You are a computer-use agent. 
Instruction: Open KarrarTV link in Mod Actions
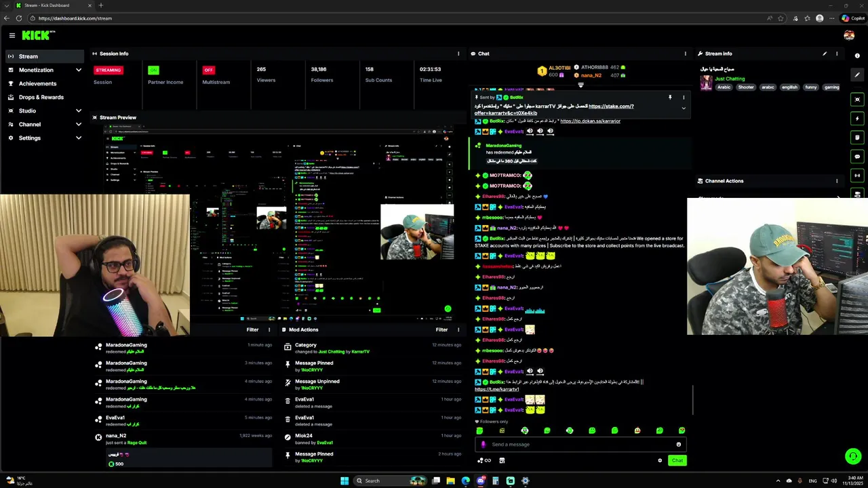pos(360,352)
